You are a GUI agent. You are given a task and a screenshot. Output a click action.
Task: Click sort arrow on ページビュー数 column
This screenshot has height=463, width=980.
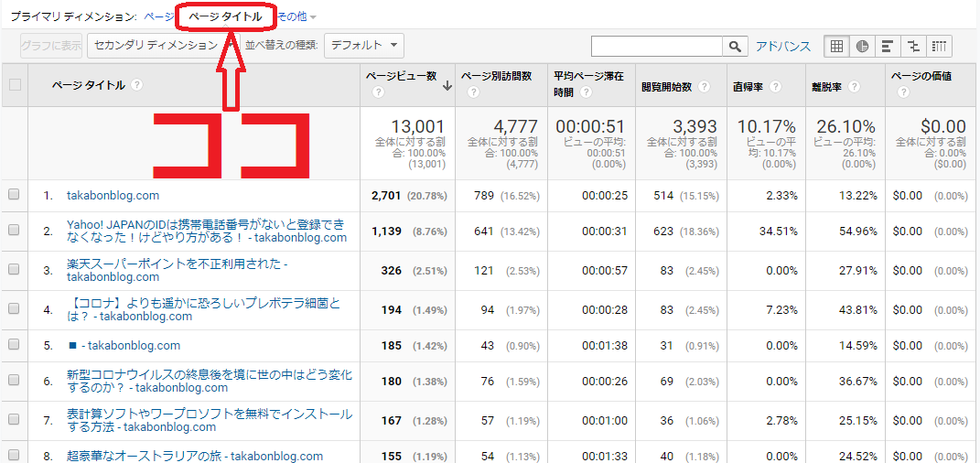pos(447,86)
